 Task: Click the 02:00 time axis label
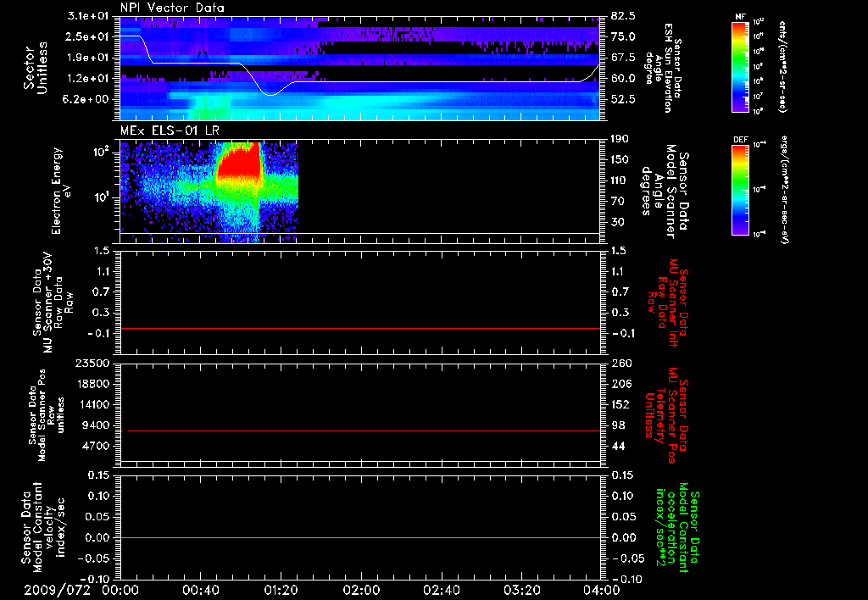point(361,590)
